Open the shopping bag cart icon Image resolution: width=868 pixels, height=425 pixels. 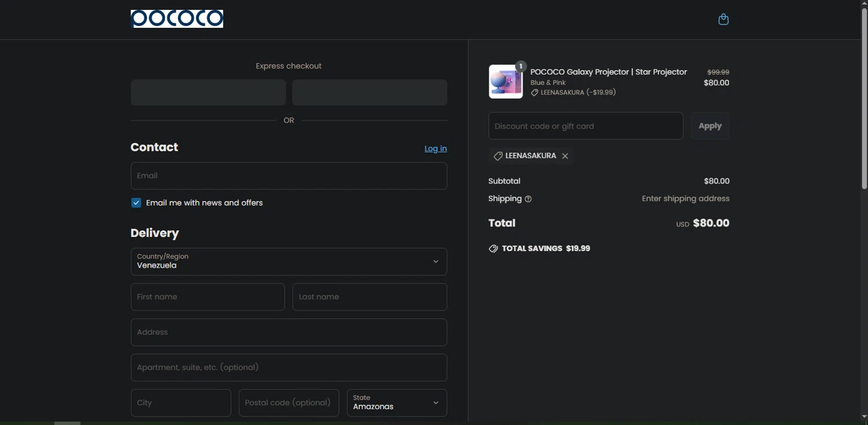tap(723, 19)
